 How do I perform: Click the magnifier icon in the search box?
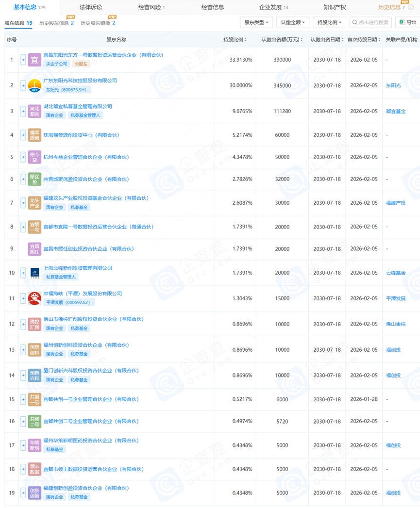(355, 22)
